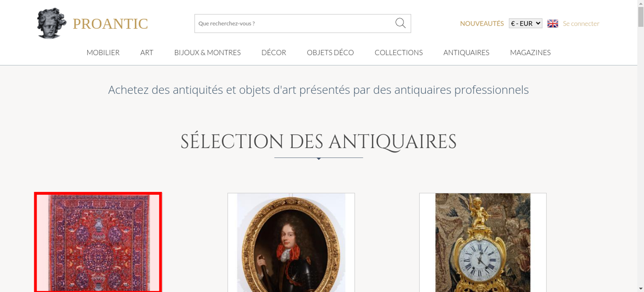Open the OBJETS DÉCO menu

[330, 52]
